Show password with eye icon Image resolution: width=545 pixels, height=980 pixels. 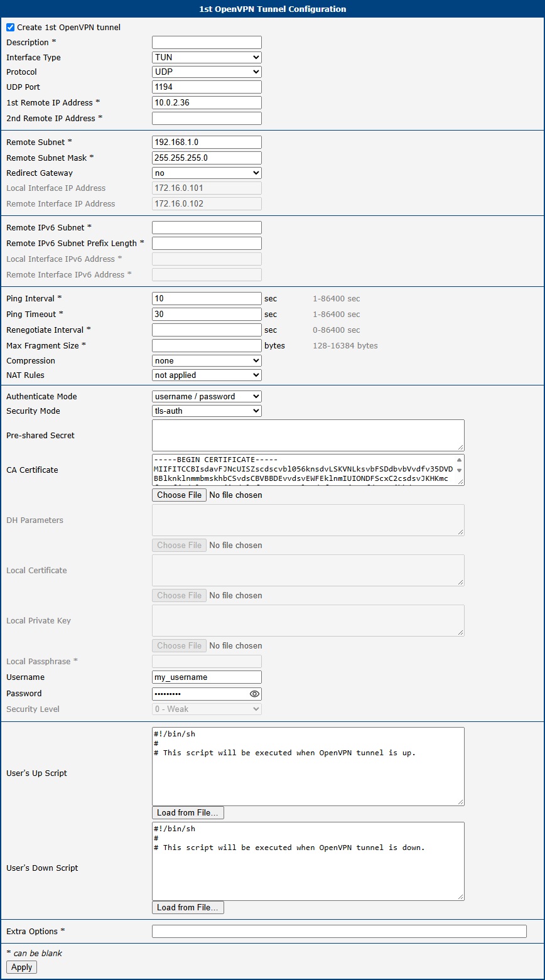(x=254, y=694)
